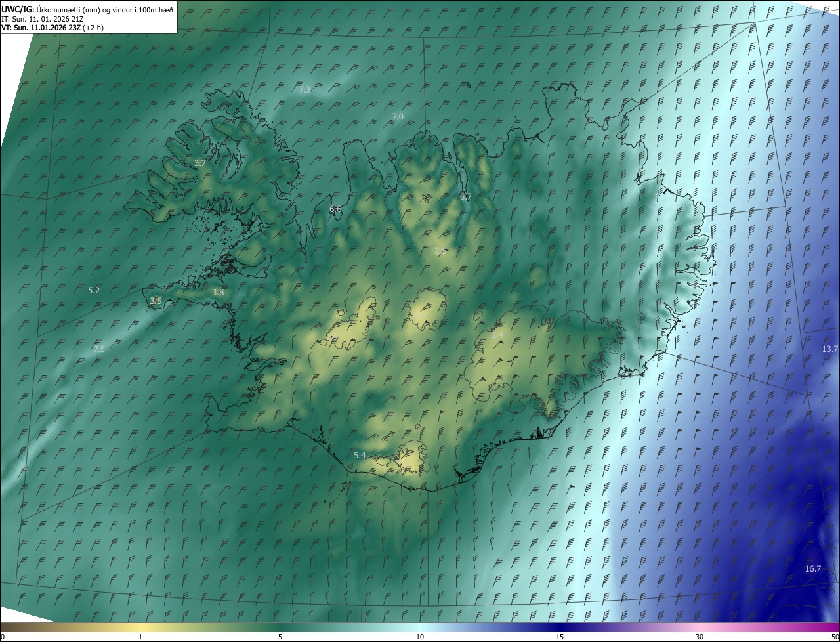Viewport: 840px width, 642px height.
Task: Click the 0 tick on the color scale
Action: [x=3, y=637]
